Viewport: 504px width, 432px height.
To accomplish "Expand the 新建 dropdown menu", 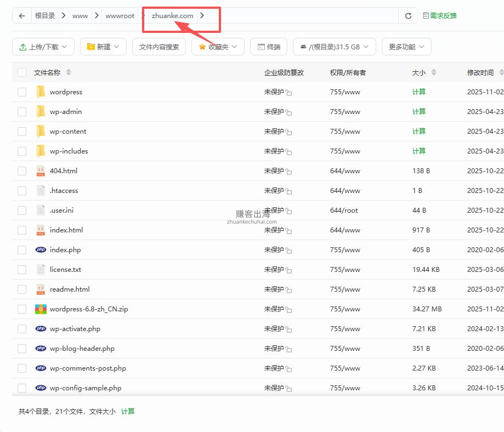I will (103, 47).
